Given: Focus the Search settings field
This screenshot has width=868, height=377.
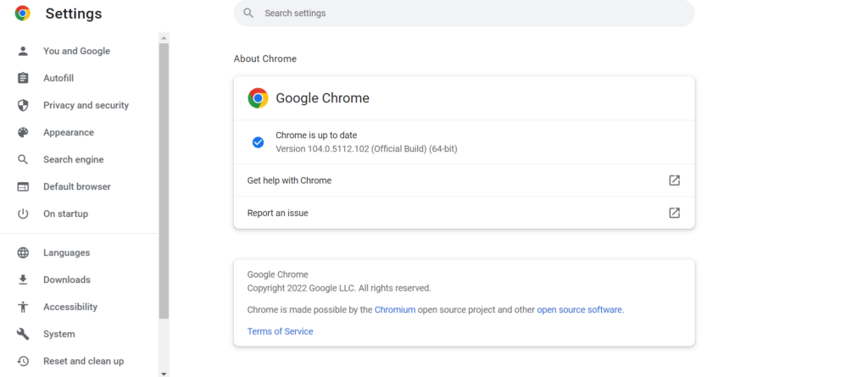Looking at the screenshot, I should pyautogui.click(x=464, y=13).
